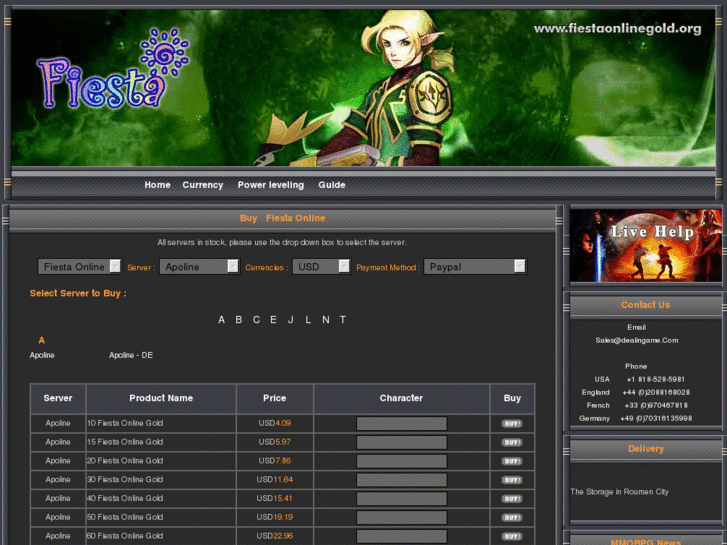The height and width of the screenshot is (545, 727).
Task: Jump to servers starting with A
Action: (x=221, y=320)
